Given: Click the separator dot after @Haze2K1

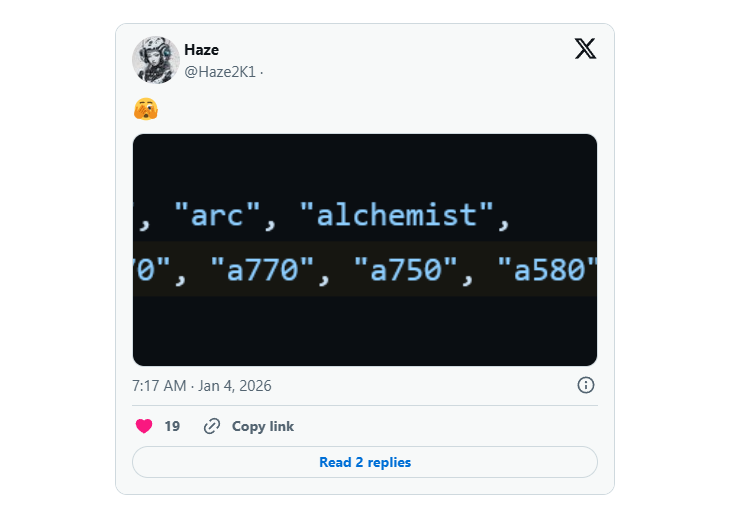Looking at the screenshot, I should (262, 72).
